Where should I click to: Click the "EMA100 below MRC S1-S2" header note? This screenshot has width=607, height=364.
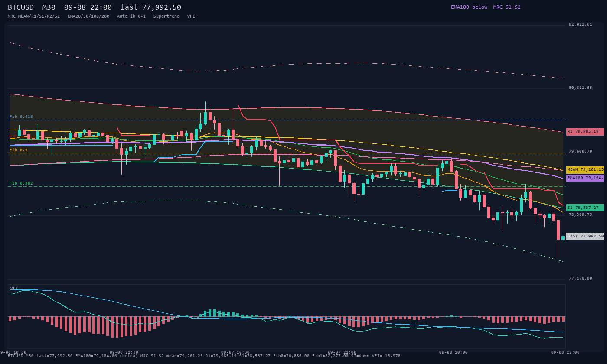(486, 7)
